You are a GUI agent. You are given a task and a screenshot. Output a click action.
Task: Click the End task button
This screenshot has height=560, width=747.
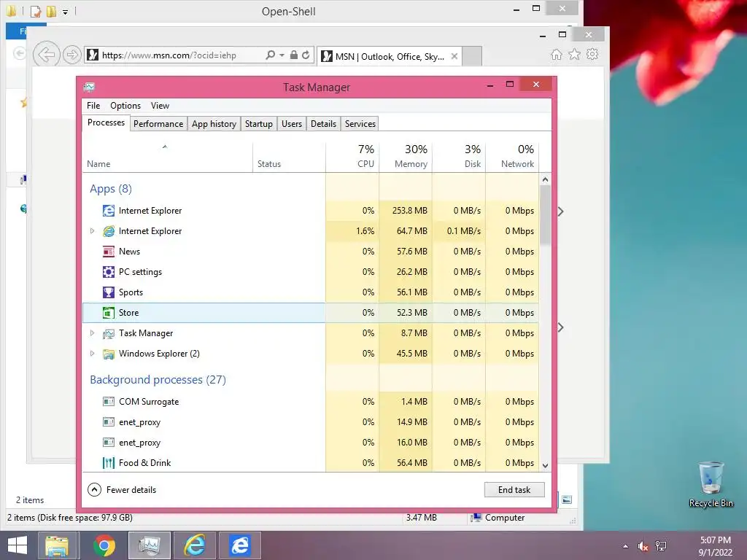point(514,489)
